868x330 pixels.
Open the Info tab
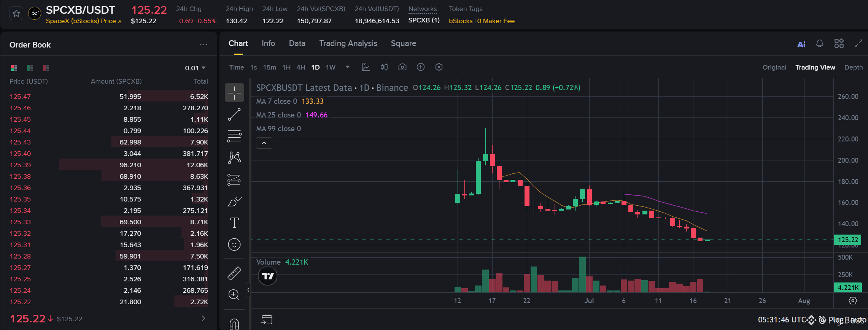point(268,43)
